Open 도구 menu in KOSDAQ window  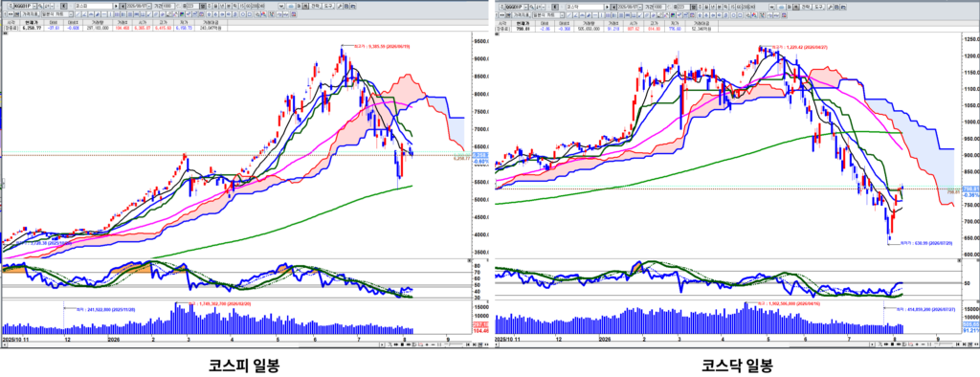click(818, 6)
